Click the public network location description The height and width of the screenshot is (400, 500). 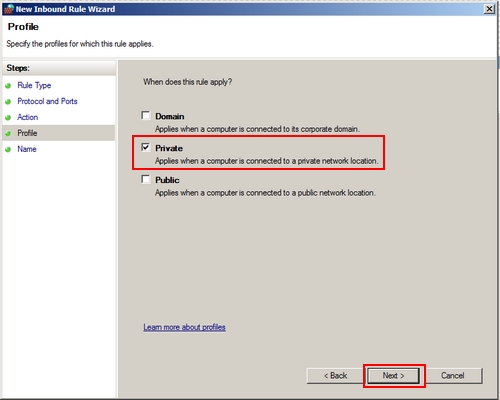click(265, 193)
